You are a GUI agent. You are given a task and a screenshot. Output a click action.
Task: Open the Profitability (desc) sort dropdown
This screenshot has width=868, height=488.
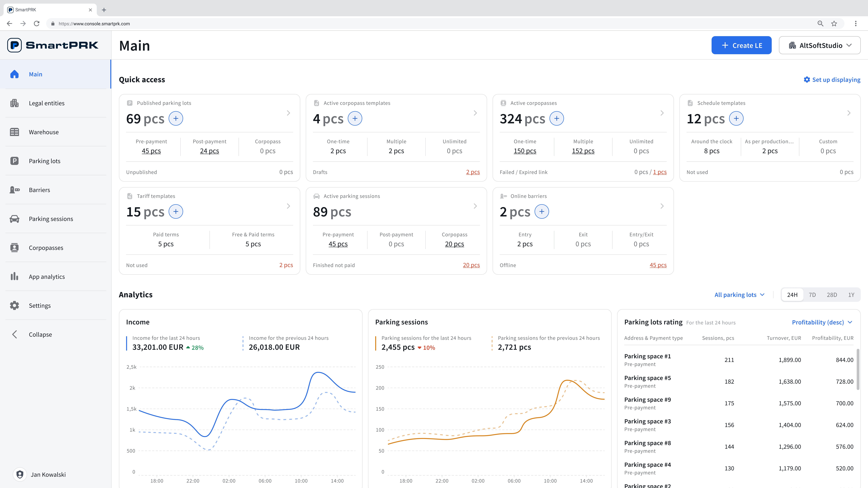click(822, 322)
